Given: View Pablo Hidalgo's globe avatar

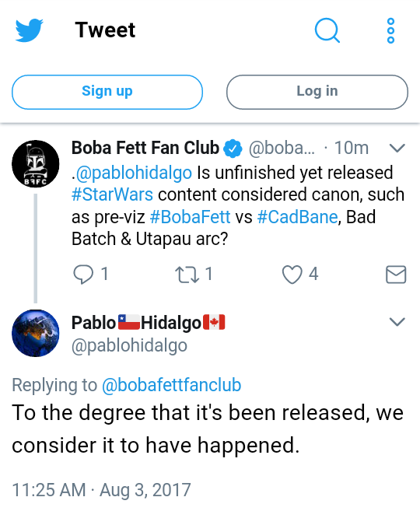Looking at the screenshot, I should (x=36, y=333).
